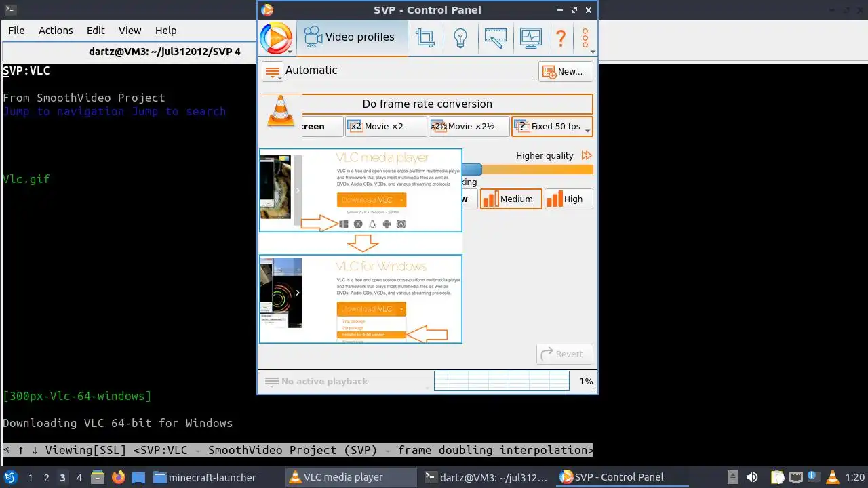Minimize the SVP Control Panel window

560,10
